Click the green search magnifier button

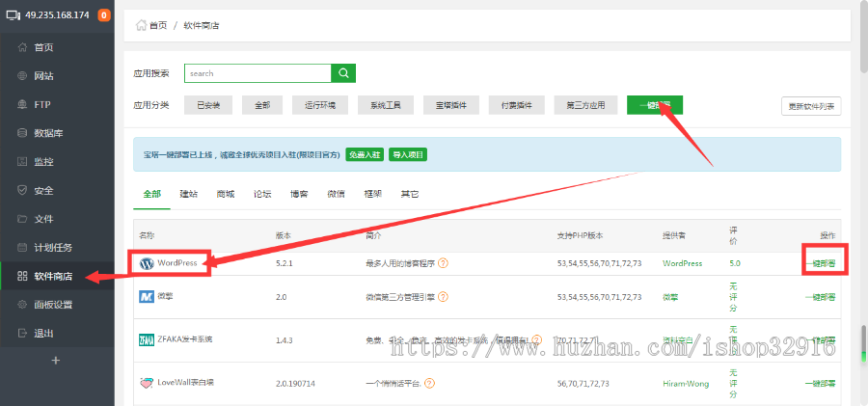coord(343,73)
